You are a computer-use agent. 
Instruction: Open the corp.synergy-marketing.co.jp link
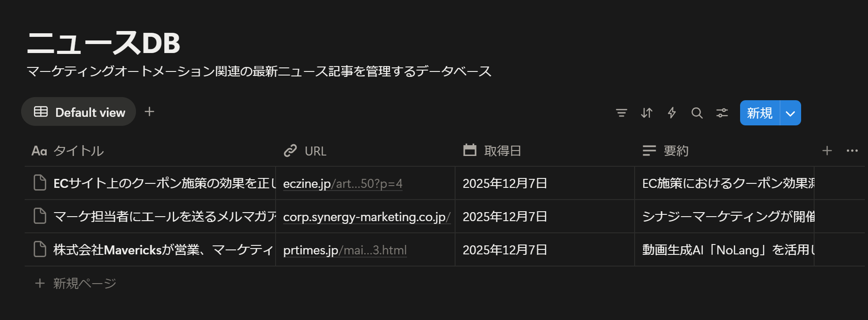click(x=366, y=217)
